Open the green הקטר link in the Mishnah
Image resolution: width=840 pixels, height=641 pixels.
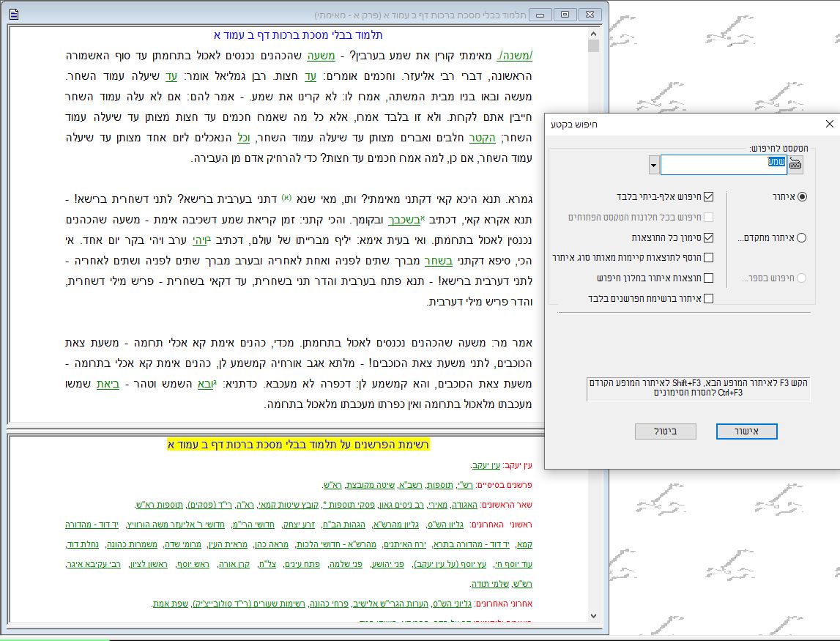[x=483, y=138]
